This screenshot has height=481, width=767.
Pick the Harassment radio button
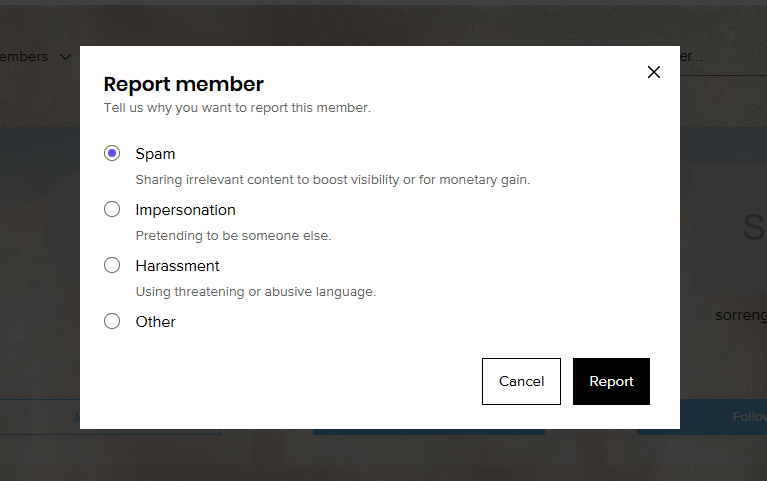pos(112,265)
